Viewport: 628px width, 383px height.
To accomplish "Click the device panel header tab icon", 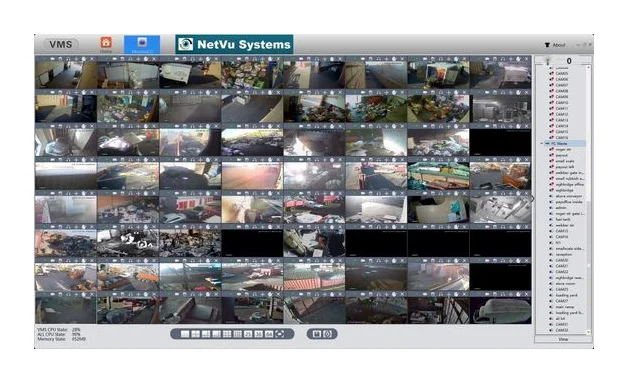I will [548, 60].
